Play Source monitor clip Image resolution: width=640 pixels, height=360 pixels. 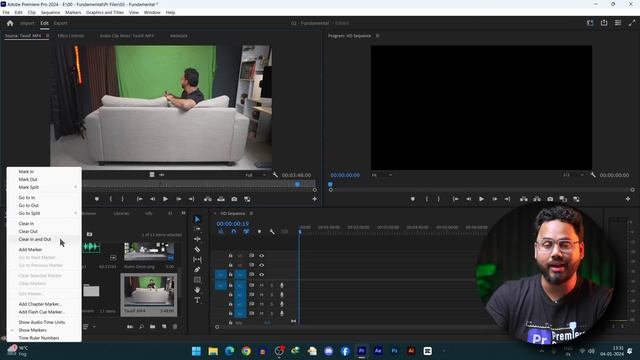165,199
